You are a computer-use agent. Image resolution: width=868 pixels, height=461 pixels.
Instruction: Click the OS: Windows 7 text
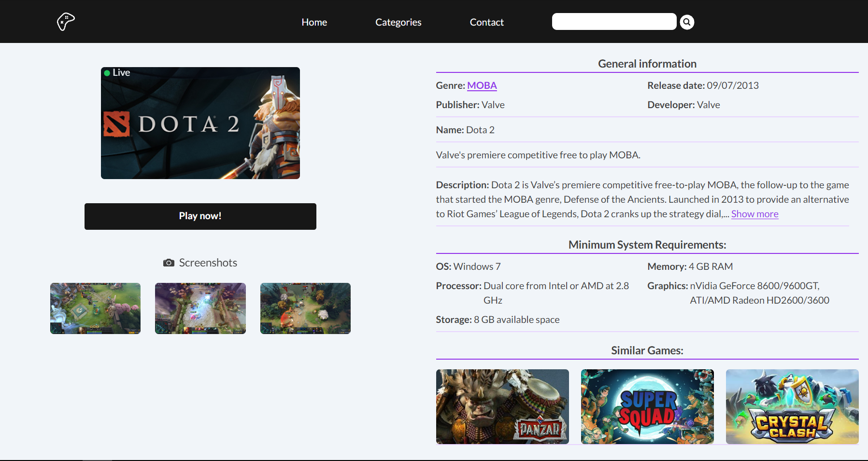(469, 266)
